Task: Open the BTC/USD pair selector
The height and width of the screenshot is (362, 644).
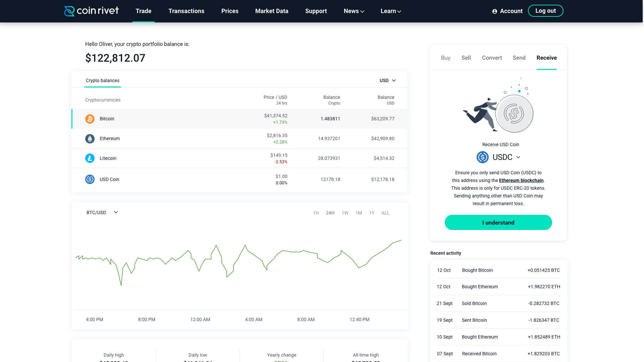Action: pyautogui.click(x=102, y=213)
